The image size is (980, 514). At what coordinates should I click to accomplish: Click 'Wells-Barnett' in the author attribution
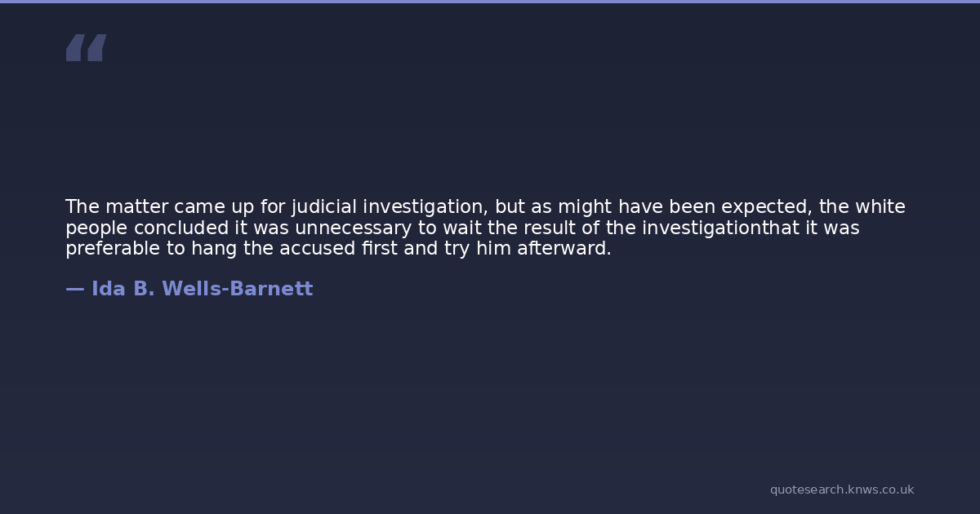click(x=237, y=289)
